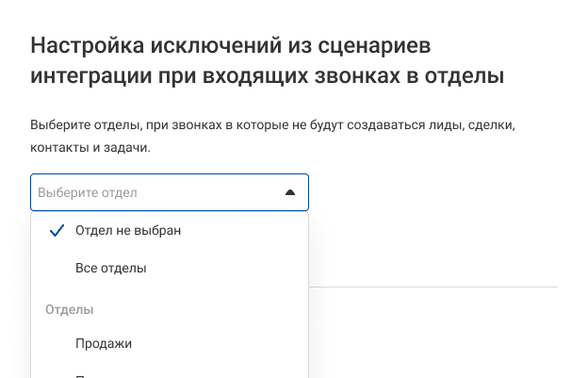588x378 pixels.
Task: Click the empty checkmark slot before "Все отделы"
Action: (56, 269)
